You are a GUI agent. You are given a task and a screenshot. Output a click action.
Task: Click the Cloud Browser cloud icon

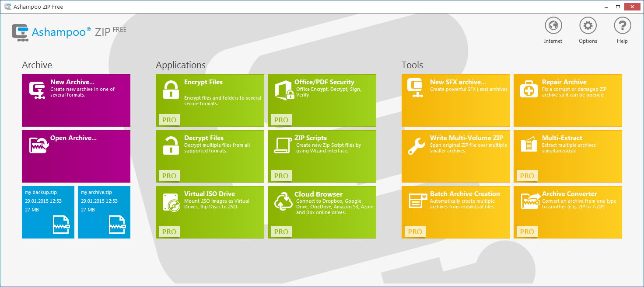click(283, 201)
